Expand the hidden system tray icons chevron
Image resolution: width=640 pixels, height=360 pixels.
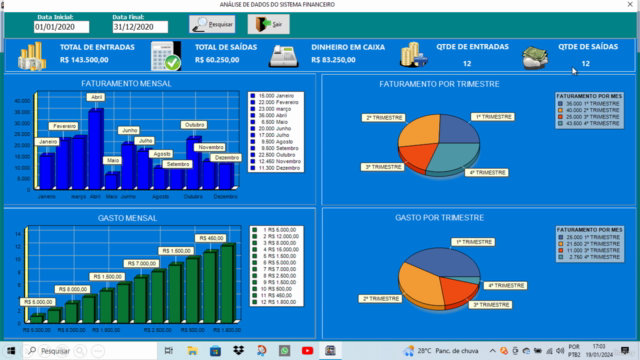(493, 351)
